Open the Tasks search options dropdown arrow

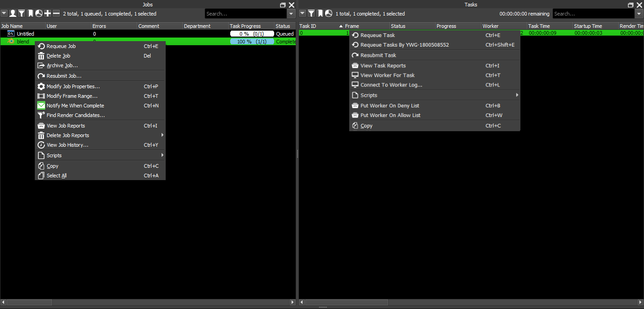pos(639,14)
